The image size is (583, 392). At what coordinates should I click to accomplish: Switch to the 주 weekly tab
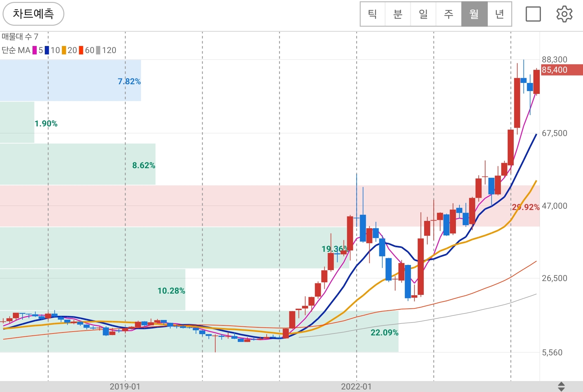click(x=449, y=14)
